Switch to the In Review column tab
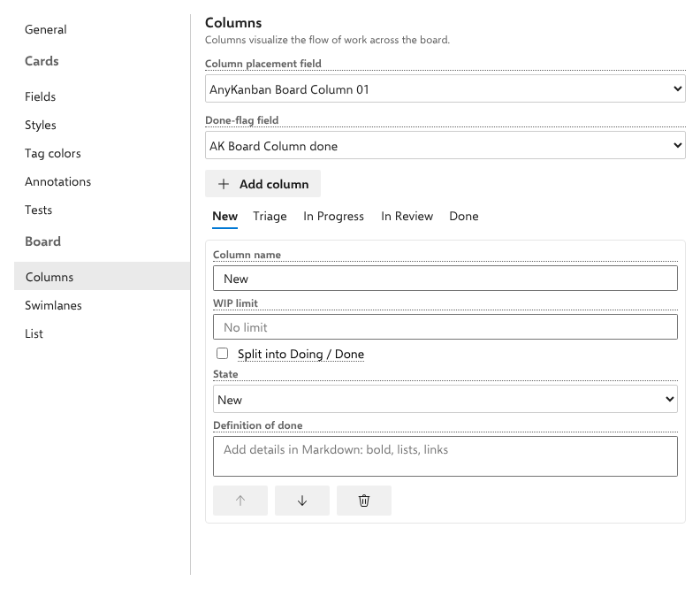 [407, 216]
